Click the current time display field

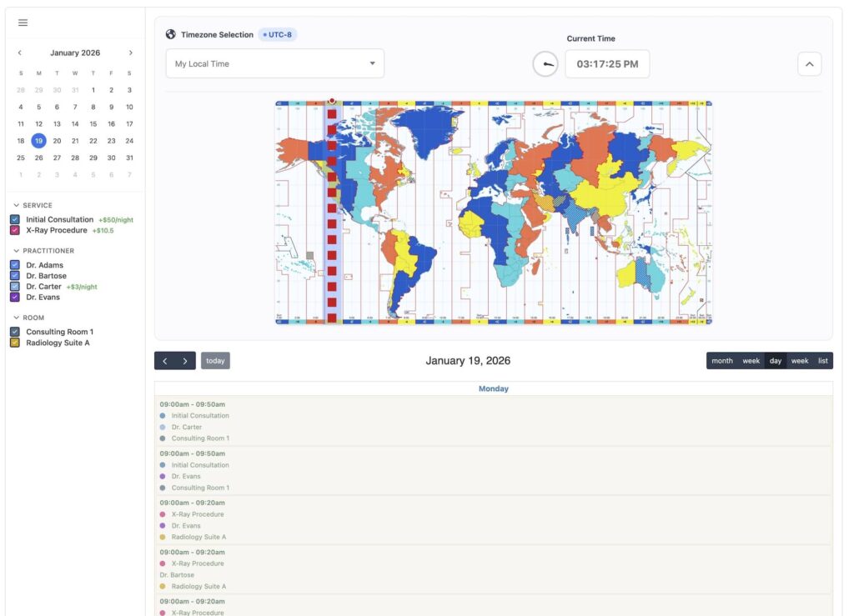pyautogui.click(x=607, y=64)
